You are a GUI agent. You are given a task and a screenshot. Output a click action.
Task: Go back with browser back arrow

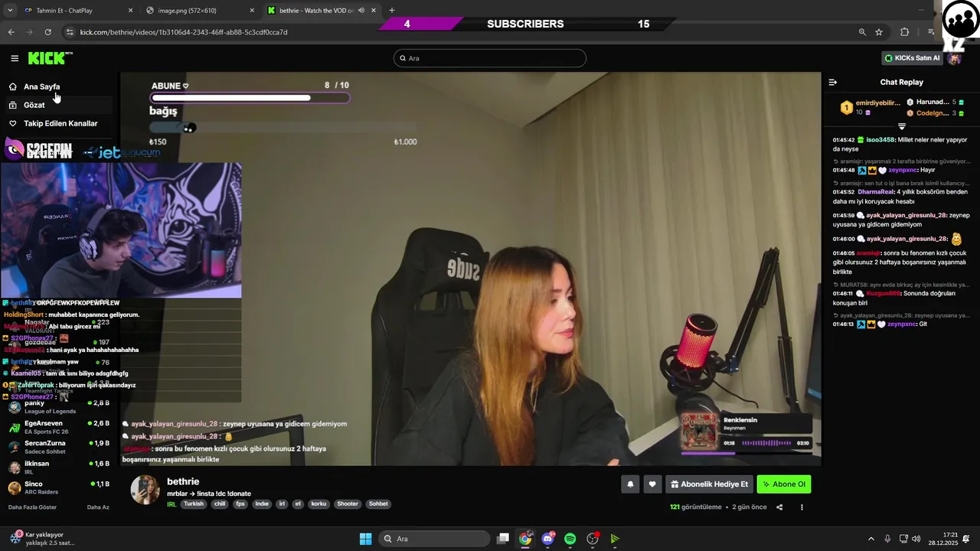(x=11, y=32)
